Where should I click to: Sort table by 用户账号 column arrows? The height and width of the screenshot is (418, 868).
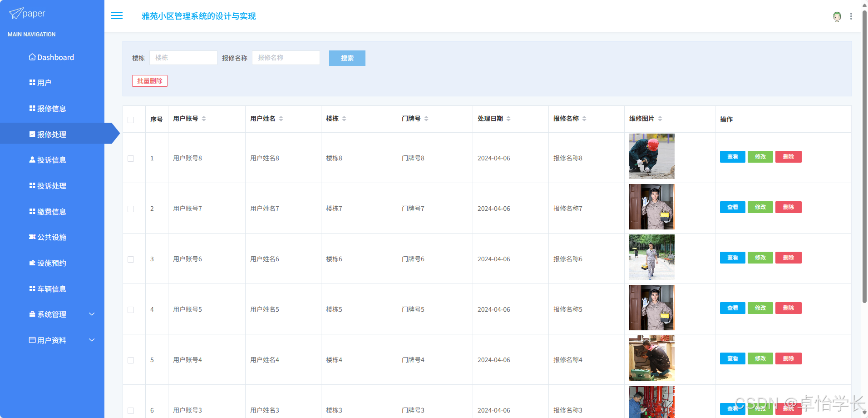tap(204, 119)
